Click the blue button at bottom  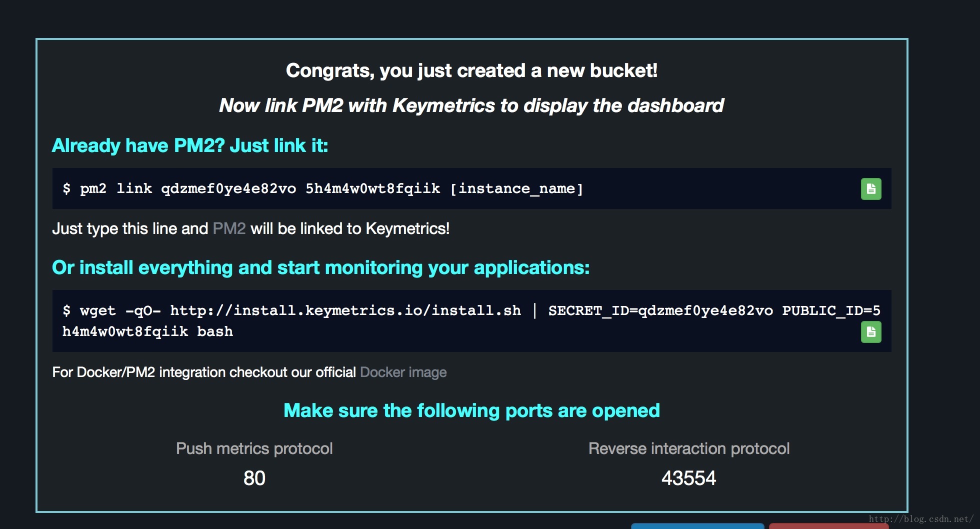point(697,526)
